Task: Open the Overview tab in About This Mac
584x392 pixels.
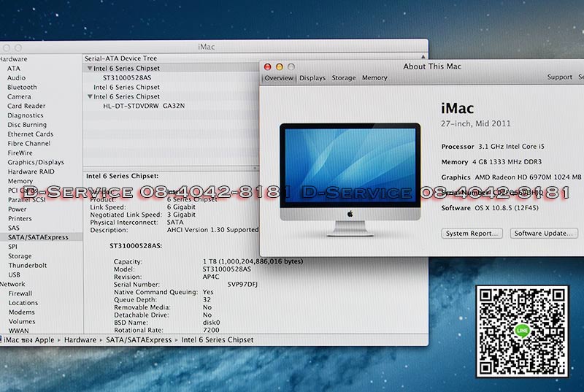Action: tap(279, 78)
